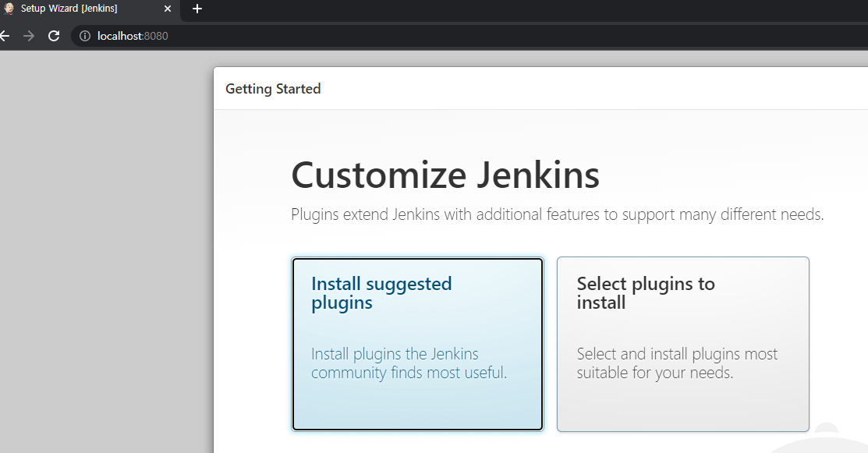Image resolution: width=868 pixels, height=453 pixels.
Task: Choose Select plugins to install option
Action: click(x=682, y=344)
